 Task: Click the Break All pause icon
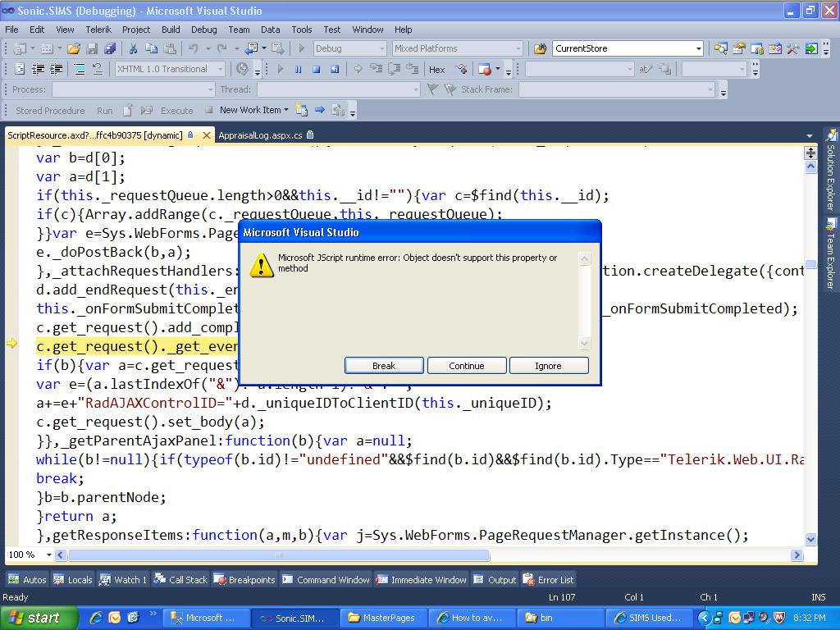(x=299, y=69)
